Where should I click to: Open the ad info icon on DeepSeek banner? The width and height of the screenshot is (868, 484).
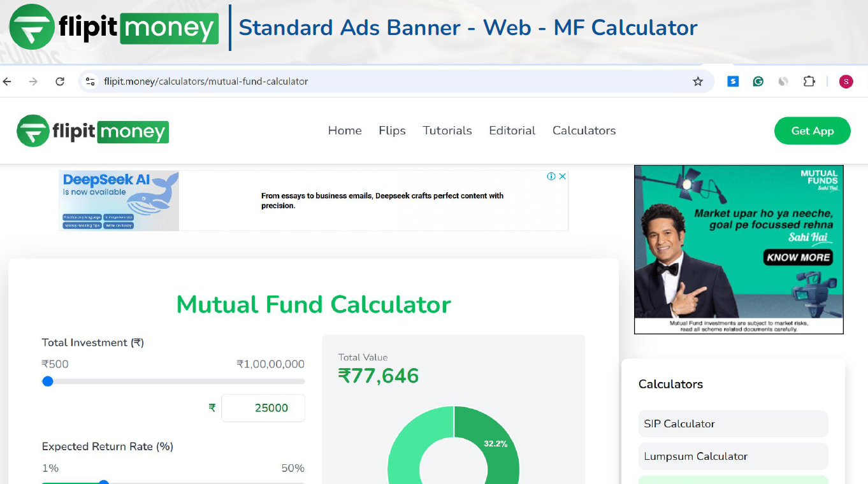551,176
